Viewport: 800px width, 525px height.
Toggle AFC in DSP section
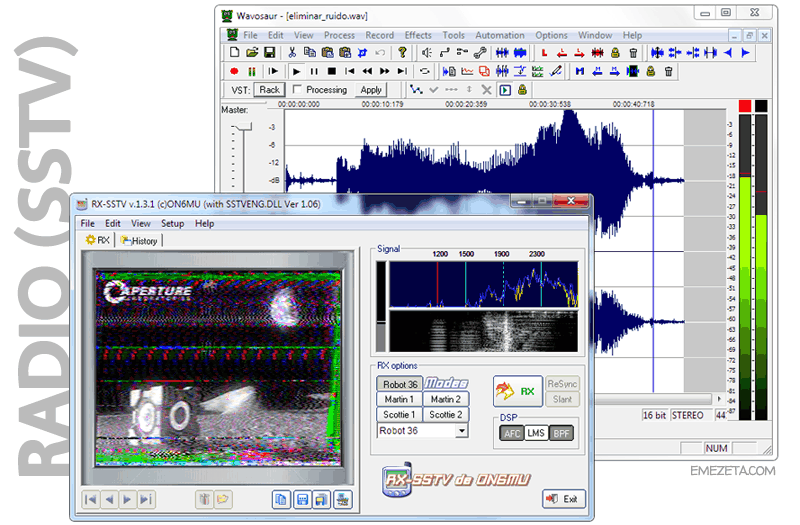coord(512,434)
